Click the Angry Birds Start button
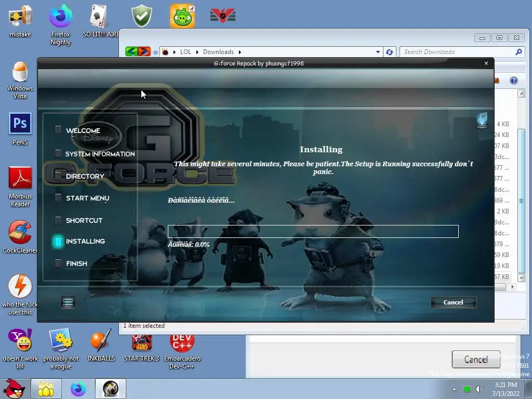 click(15, 389)
